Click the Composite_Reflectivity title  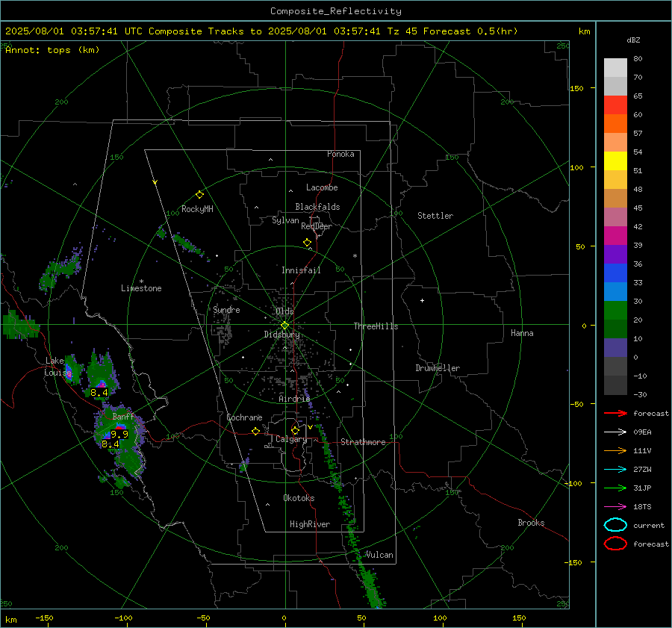point(335,11)
